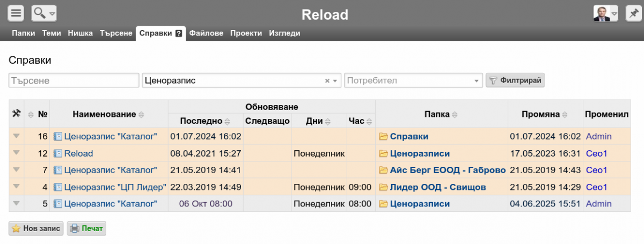Open the hamburger main menu
The height and width of the screenshot is (244, 644).
tap(17, 13)
